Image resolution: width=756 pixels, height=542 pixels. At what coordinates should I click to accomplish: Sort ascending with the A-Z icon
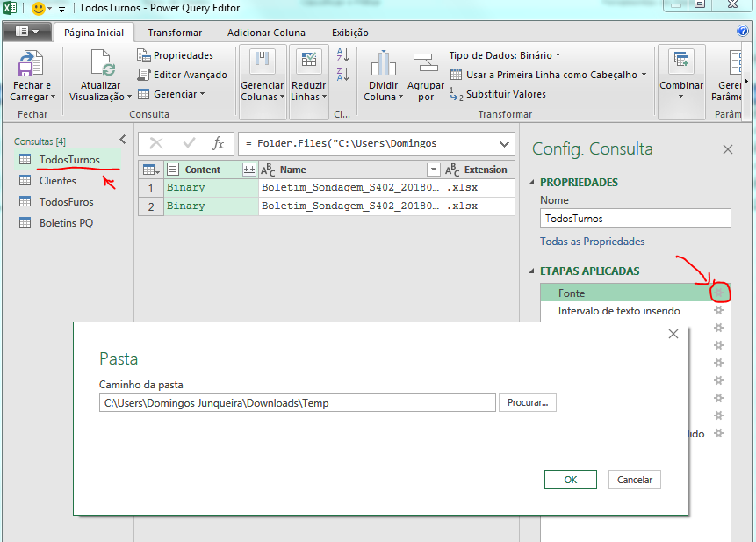tap(342, 54)
